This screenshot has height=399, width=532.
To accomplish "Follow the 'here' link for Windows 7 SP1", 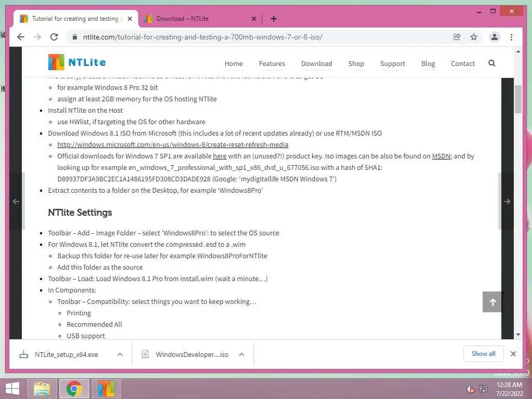I will point(220,156).
